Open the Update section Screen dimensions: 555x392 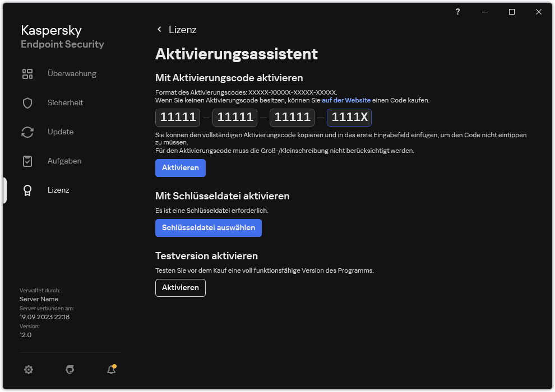coord(60,132)
